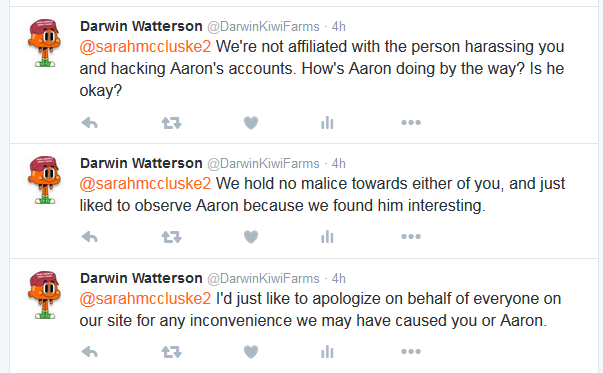The width and height of the screenshot is (603, 373).
Task: Open more options on the first tweet
Action: click(x=411, y=123)
